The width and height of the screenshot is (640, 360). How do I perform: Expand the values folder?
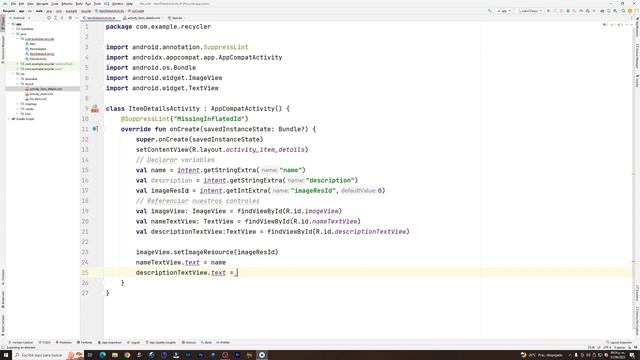(x=18, y=109)
